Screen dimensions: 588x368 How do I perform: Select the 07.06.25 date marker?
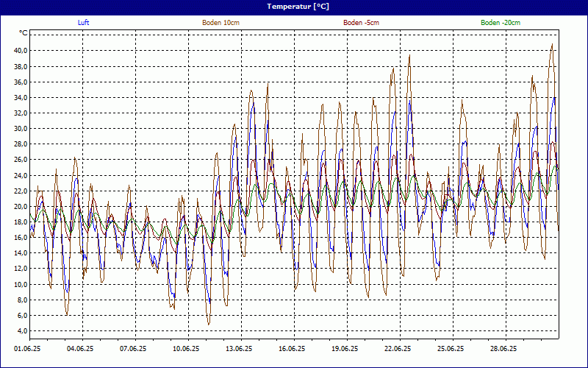[x=133, y=349]
